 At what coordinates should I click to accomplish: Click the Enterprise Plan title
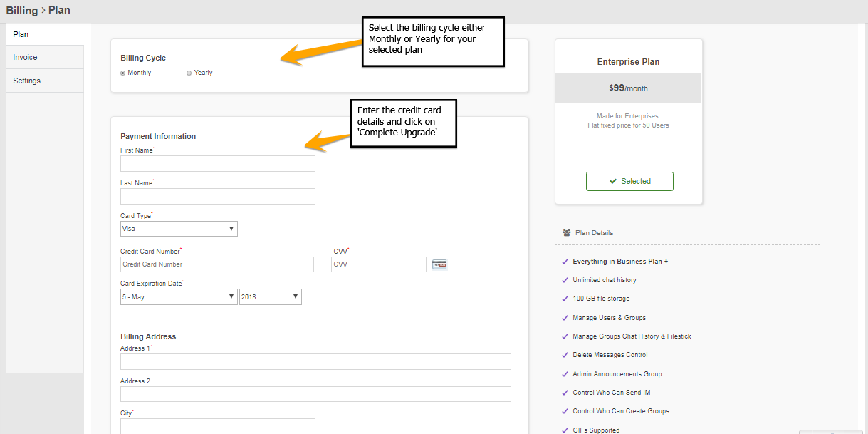pos(628,62)
